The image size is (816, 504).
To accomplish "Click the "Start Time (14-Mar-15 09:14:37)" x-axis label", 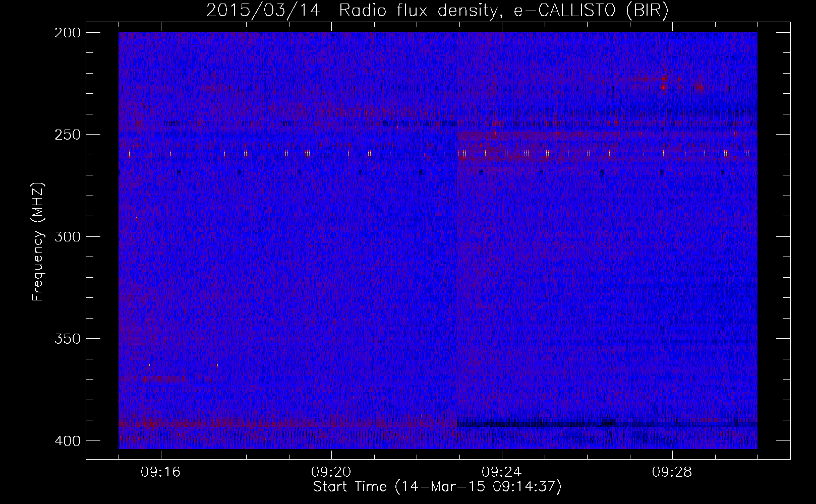I will coord(437,487).
